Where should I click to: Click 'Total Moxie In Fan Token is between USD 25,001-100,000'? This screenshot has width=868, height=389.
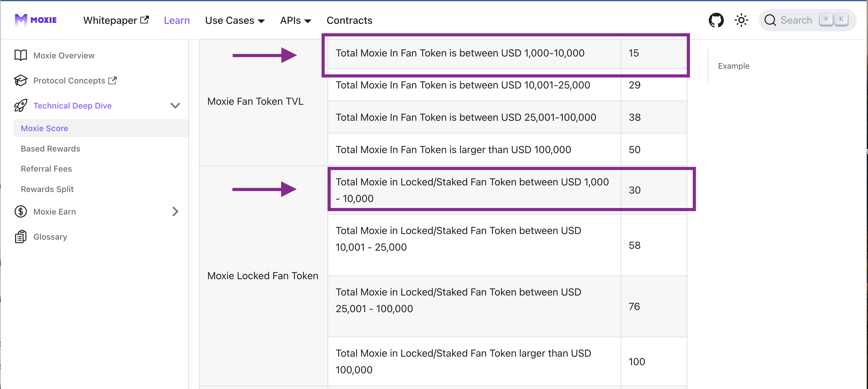[x=466, y=117]
